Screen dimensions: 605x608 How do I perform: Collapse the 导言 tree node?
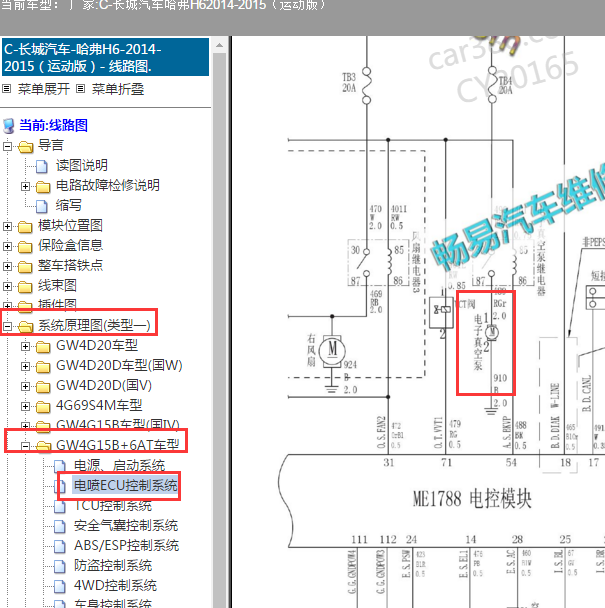[7, 147]
